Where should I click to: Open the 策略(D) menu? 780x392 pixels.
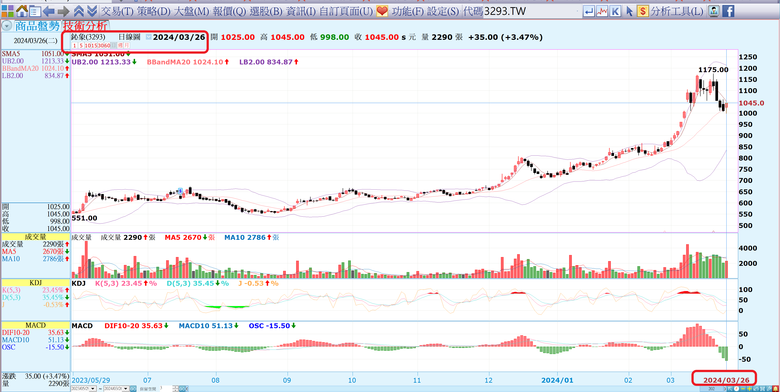pos(153,11)
